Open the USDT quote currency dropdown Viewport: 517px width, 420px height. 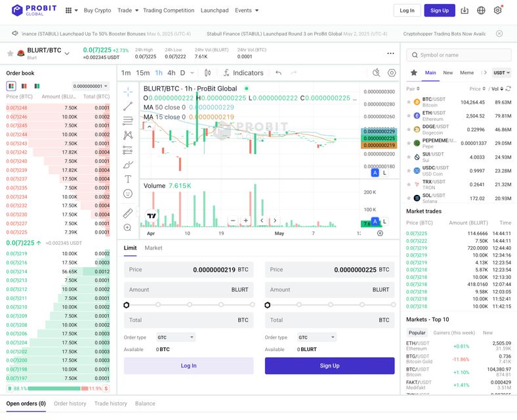point(502,73)
